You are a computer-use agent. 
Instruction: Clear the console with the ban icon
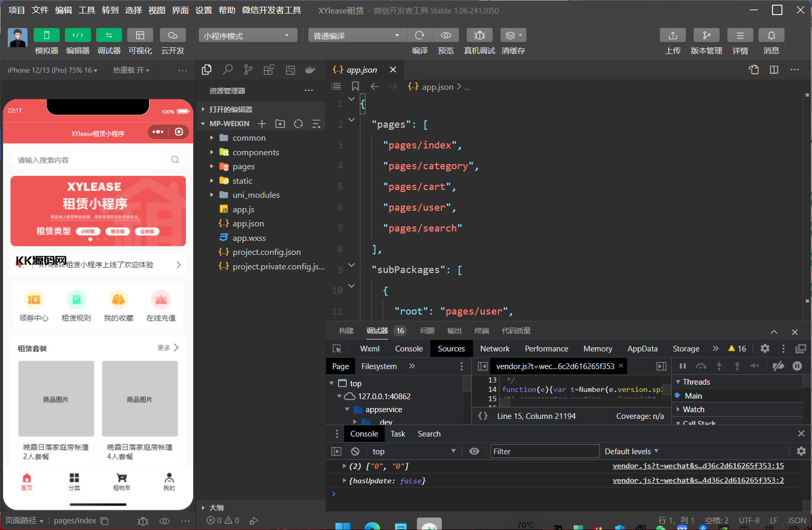coord(355,452)
